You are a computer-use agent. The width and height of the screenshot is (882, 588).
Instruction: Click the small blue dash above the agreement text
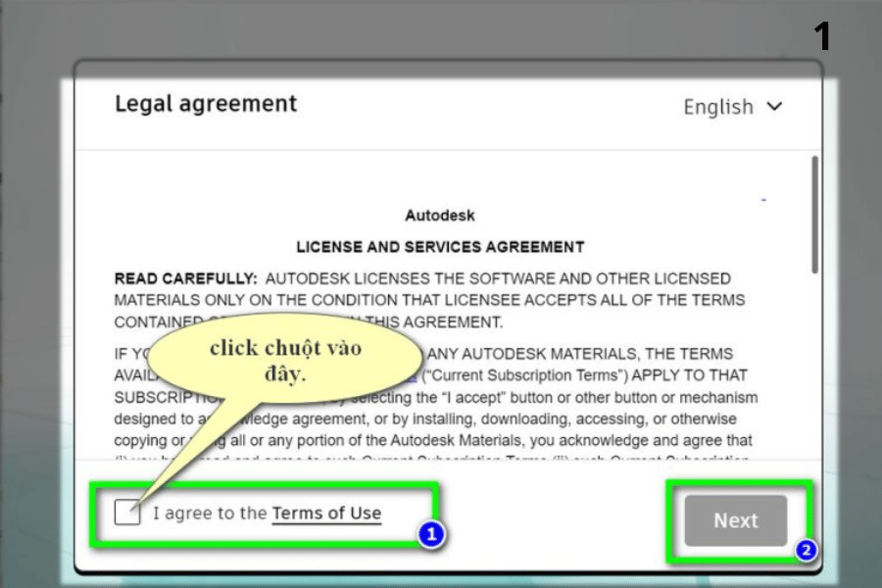pyautogui.click(x=763, y=200)
